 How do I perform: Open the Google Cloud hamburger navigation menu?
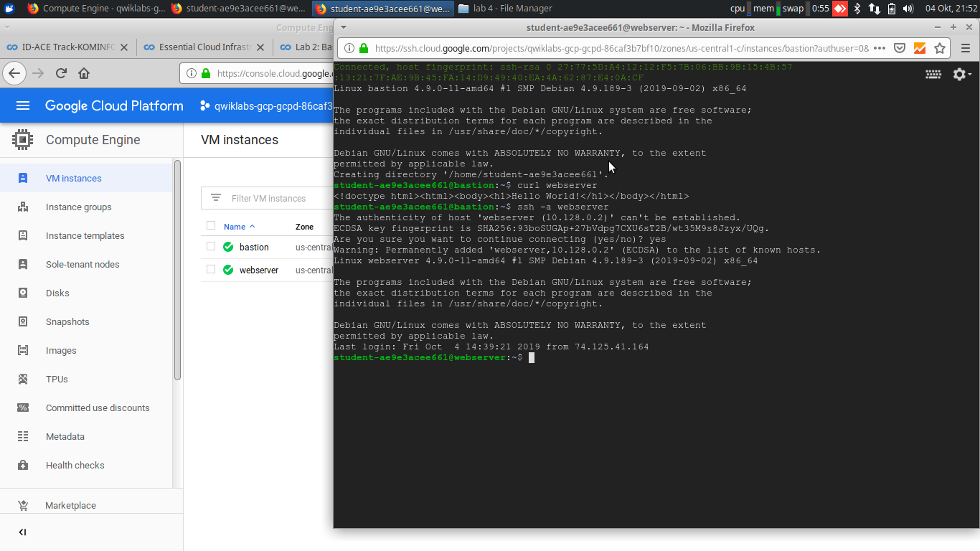tap(23, 105)
